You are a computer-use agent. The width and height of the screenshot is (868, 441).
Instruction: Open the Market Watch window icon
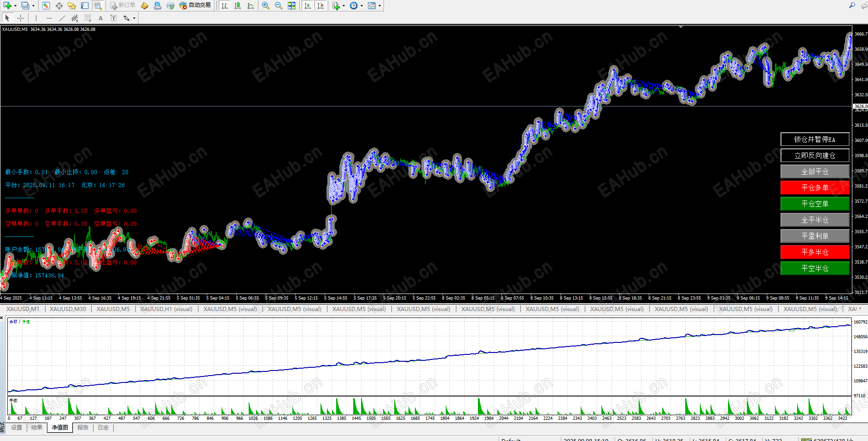tap(46, 6)
